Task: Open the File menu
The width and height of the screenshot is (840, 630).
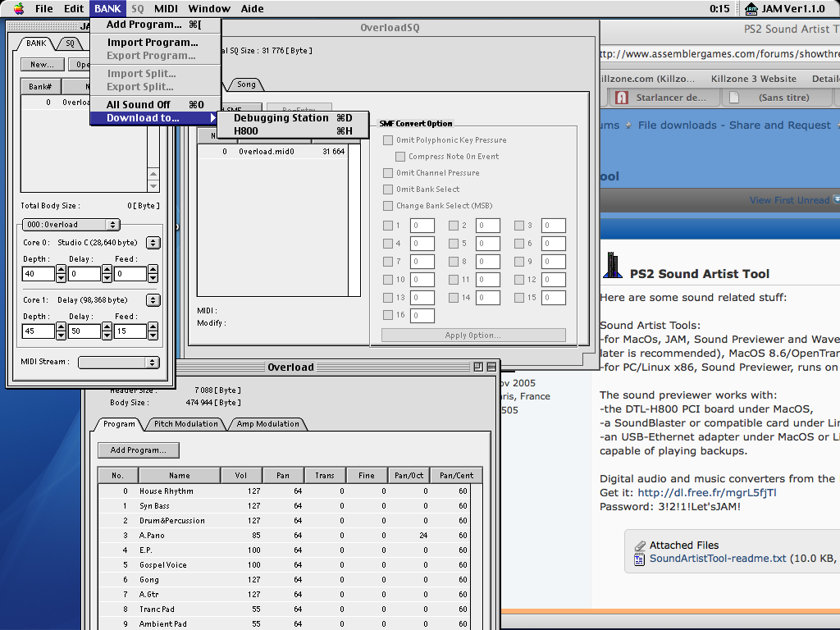Action: click(44, 8)
